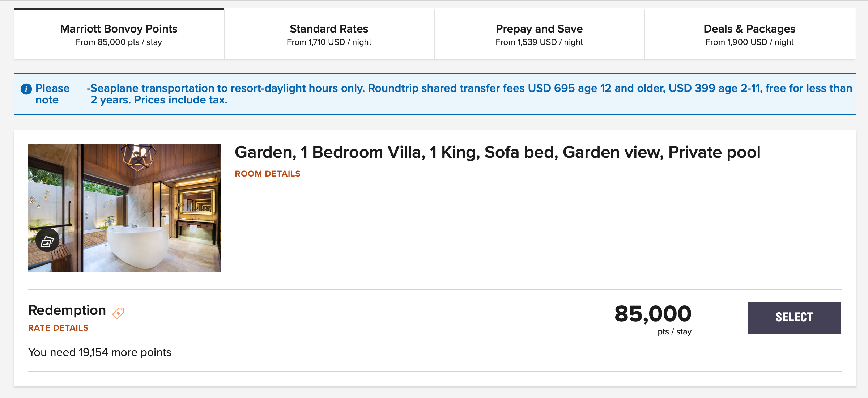The image size is (868, 398).
Task: Click the chandelier in the room photo
Action: pyautogui.click(x=139, y=156)
